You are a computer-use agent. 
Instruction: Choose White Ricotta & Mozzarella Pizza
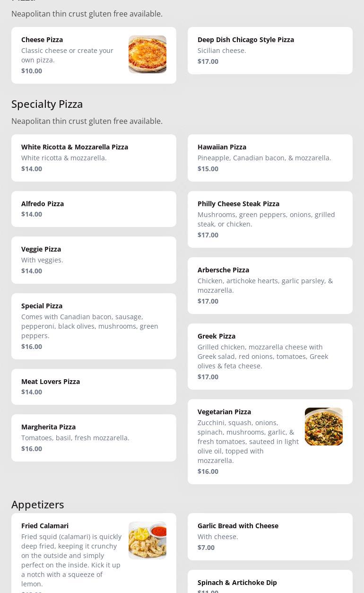tap(94, 157)
